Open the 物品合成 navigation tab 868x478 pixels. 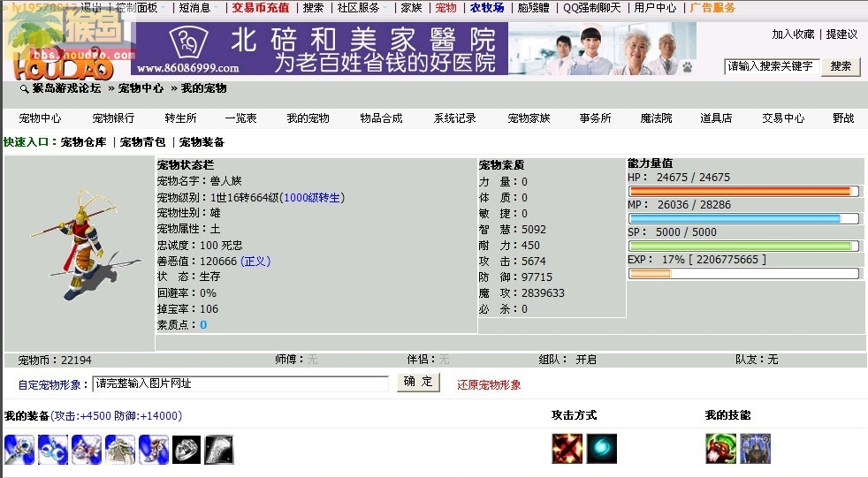pyautogui.click(x=381, y=118)
